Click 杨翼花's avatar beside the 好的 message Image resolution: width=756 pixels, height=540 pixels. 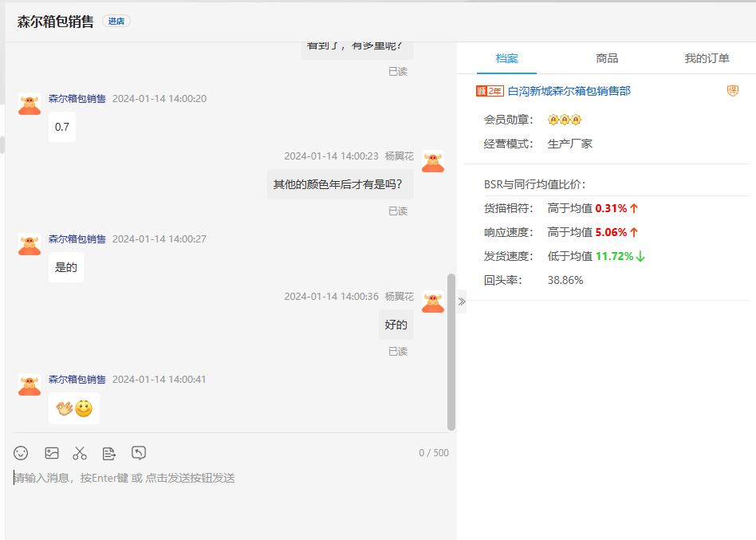point(433,302)
